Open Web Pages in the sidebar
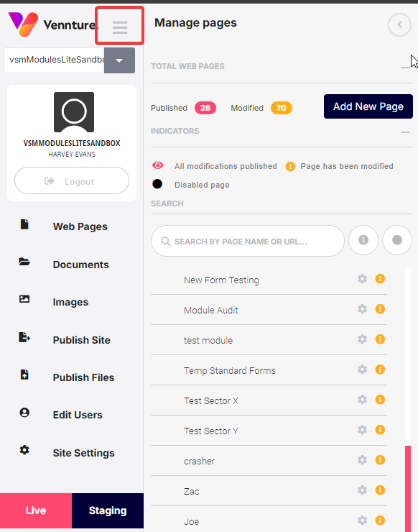418x532 pixels. 80,226
